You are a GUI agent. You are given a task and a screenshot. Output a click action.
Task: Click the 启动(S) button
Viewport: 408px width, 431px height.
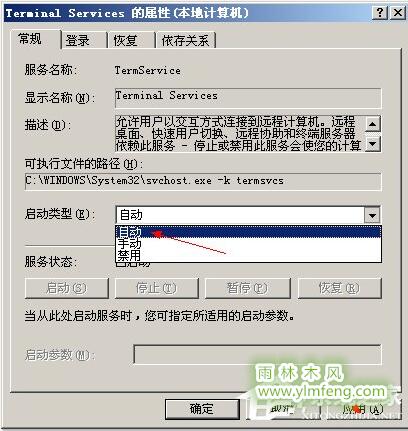(x=67, y=288)
